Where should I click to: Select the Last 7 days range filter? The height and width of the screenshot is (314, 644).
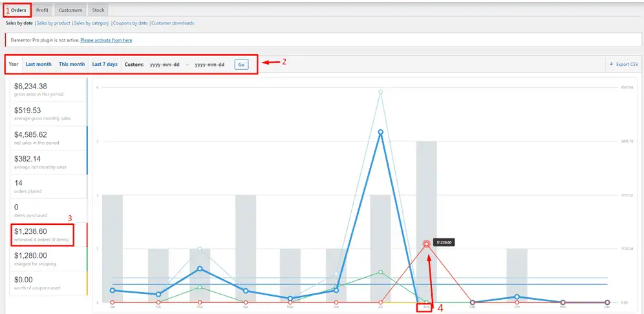point(105,64)
